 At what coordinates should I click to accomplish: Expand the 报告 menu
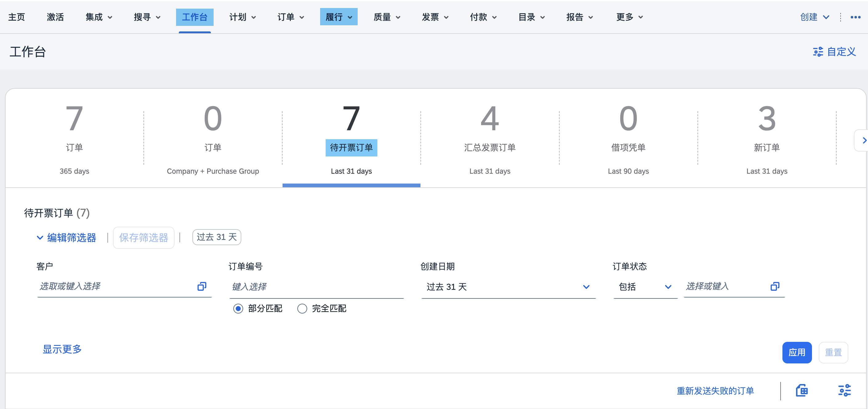(x=580, y=17)
